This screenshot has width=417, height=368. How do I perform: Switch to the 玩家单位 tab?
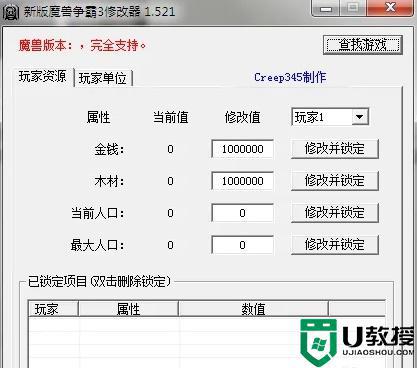pyautogui.click(x=103, y=78)
